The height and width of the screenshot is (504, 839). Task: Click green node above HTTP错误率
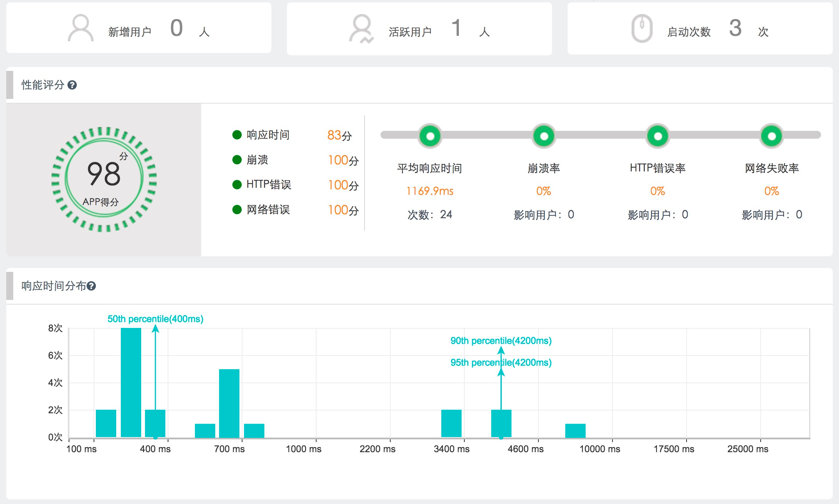tap(658, 136)
